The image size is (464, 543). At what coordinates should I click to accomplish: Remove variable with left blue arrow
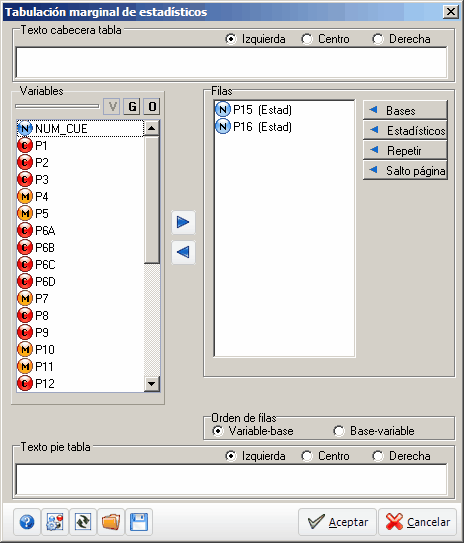coord(183,252)
